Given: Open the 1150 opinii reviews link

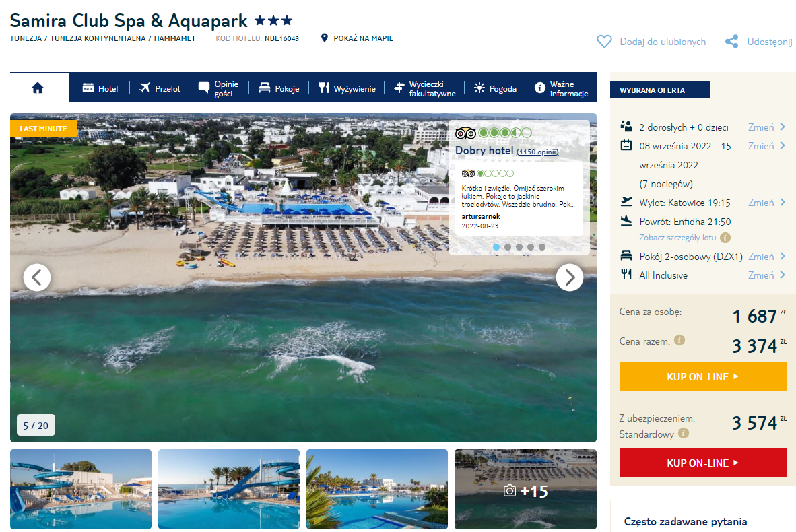Looking at the screenshot, I should [537, 152].
